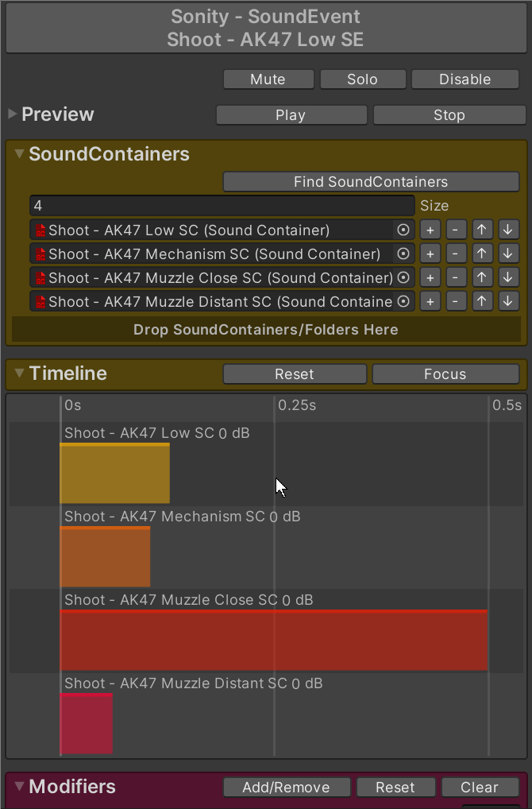Viewport: 532px width, 809px height.
Task: Reset the Timeline
Action: [x=295, y=374]
